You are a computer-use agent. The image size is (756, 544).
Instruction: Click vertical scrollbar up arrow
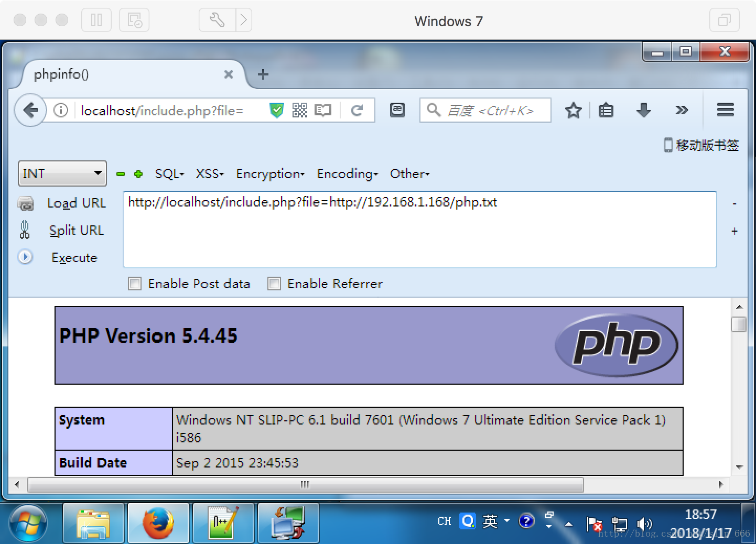(x=739, y=307)
